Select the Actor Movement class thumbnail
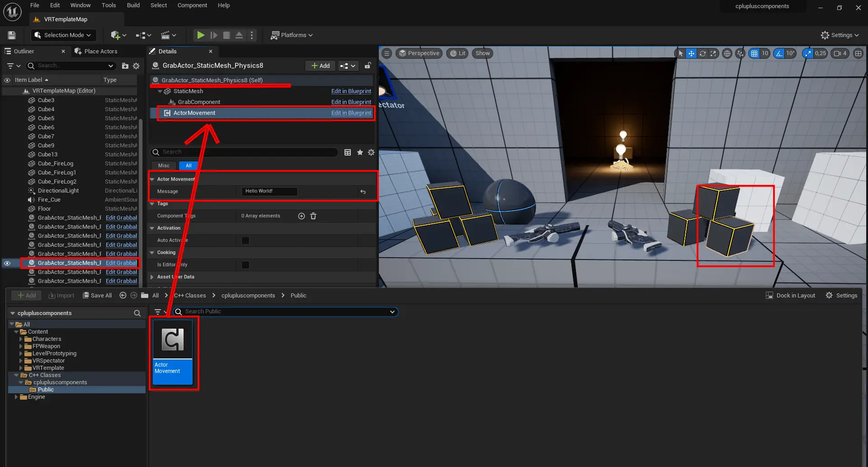This screenshot has width=868, height=467. 173,340
